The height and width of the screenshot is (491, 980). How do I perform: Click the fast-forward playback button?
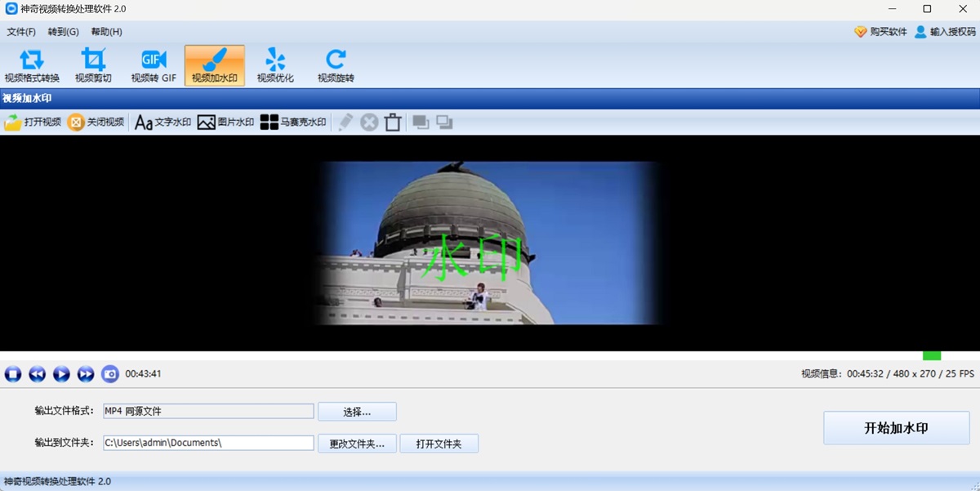tap(86, 374)
